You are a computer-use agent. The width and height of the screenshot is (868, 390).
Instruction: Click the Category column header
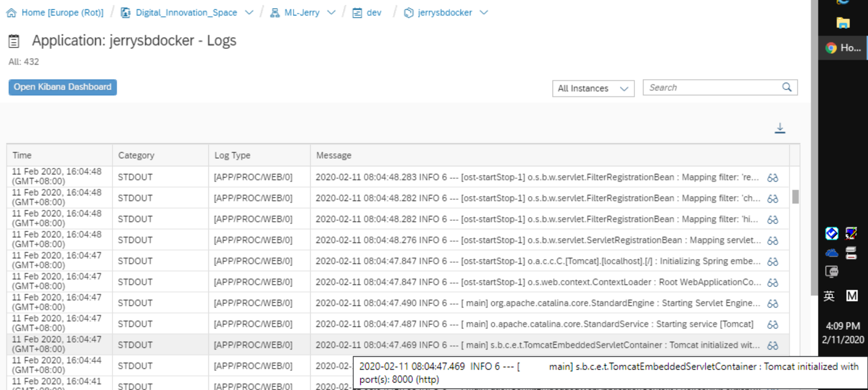pos(160,155)
